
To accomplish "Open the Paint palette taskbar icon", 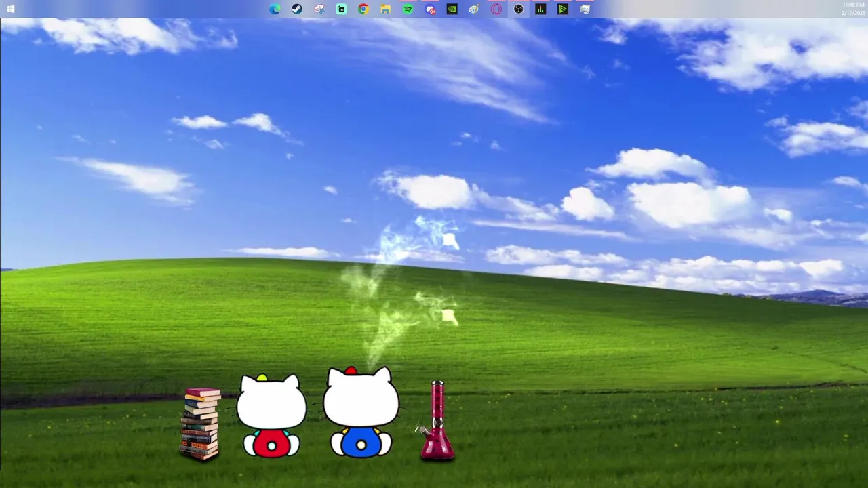I will coord(474,9).
